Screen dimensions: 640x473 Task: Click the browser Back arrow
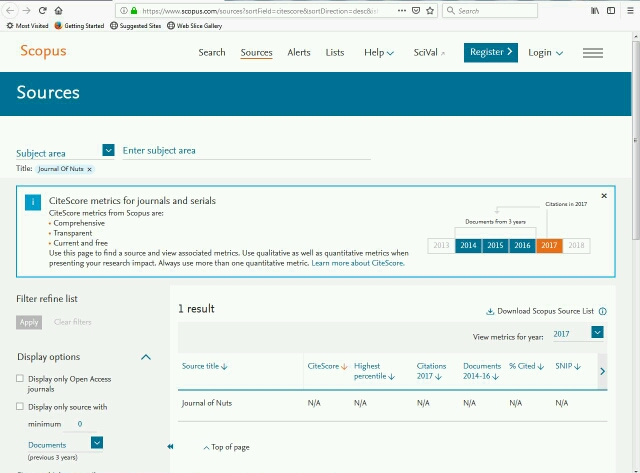(x=10, y=11)
